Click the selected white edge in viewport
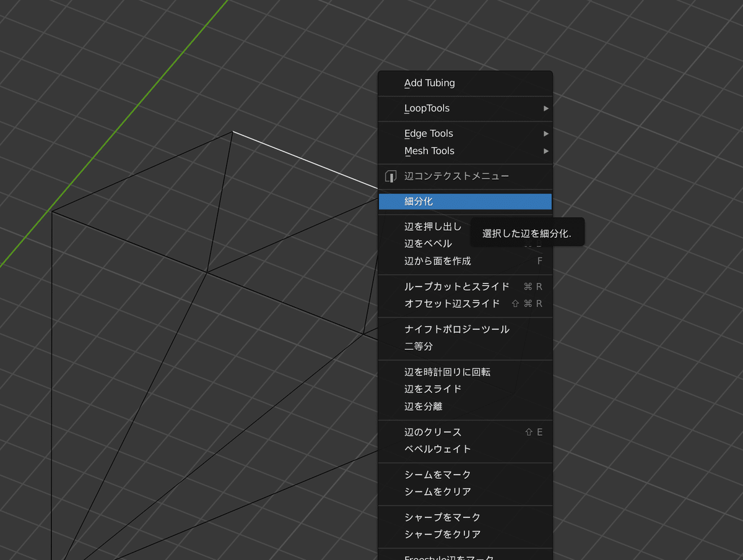Viewport: 743px width, 560px height. tap(305, 159)
